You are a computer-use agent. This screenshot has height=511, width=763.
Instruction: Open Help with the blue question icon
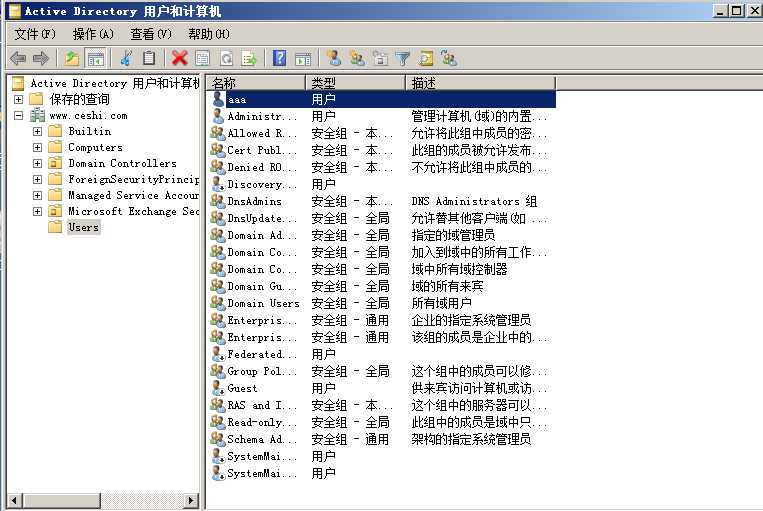[x=279, y=59]
